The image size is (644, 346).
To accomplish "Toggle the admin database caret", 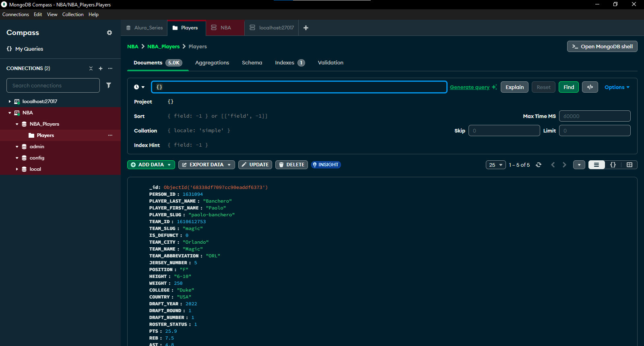I will (17, 147).
